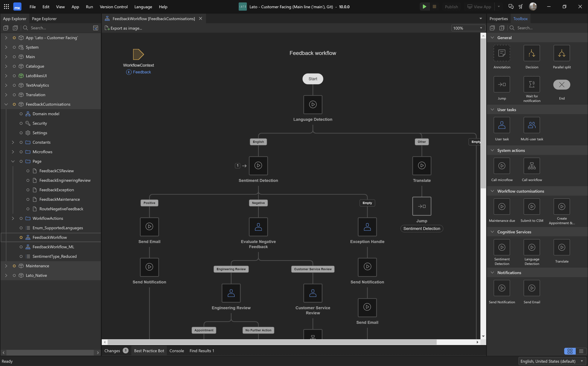Switch to the Console panel at the bottom
Viewport: 588px width, 366px height.
coord(176,350)
